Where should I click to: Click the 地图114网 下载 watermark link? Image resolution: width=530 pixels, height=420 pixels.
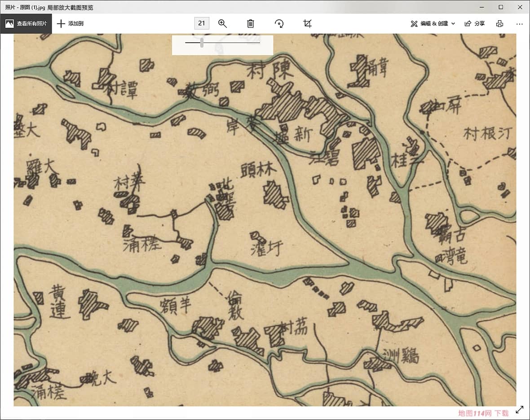tap(483, 413)
